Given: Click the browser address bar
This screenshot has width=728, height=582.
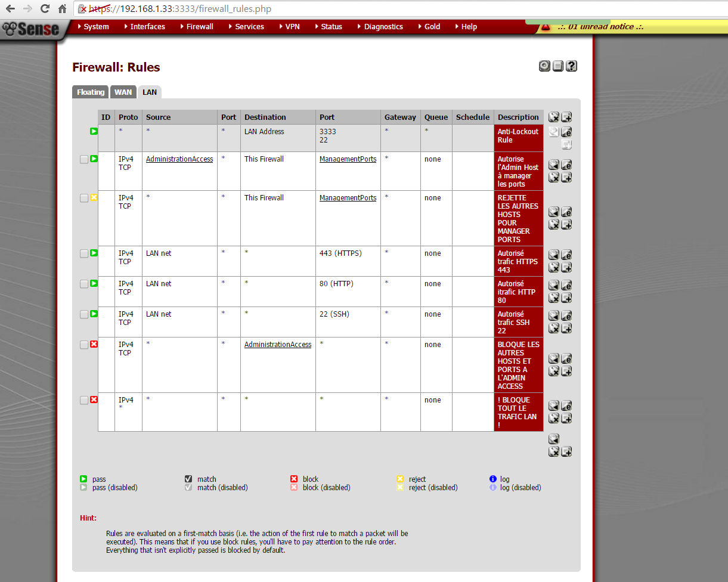Looking at the screenshot, I should point(401,9).
